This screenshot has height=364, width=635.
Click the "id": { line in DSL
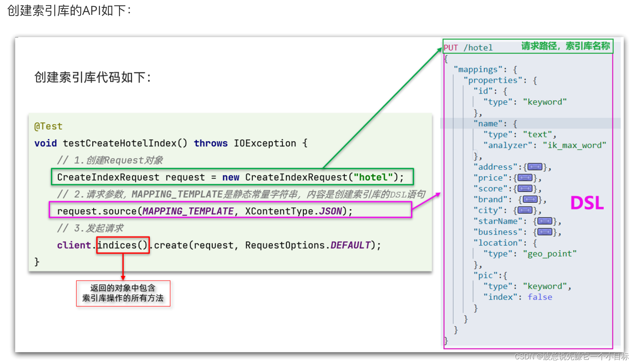coord(491,91)
